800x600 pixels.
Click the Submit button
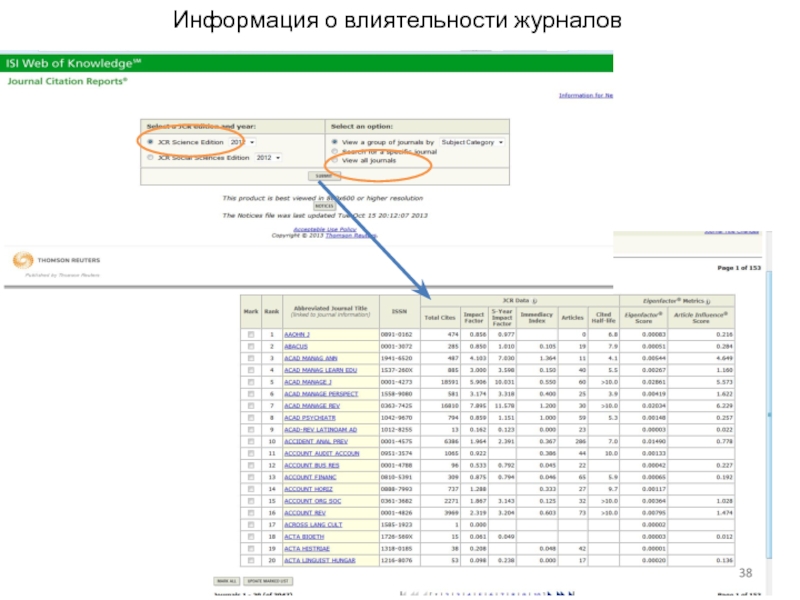coord(324,176)
